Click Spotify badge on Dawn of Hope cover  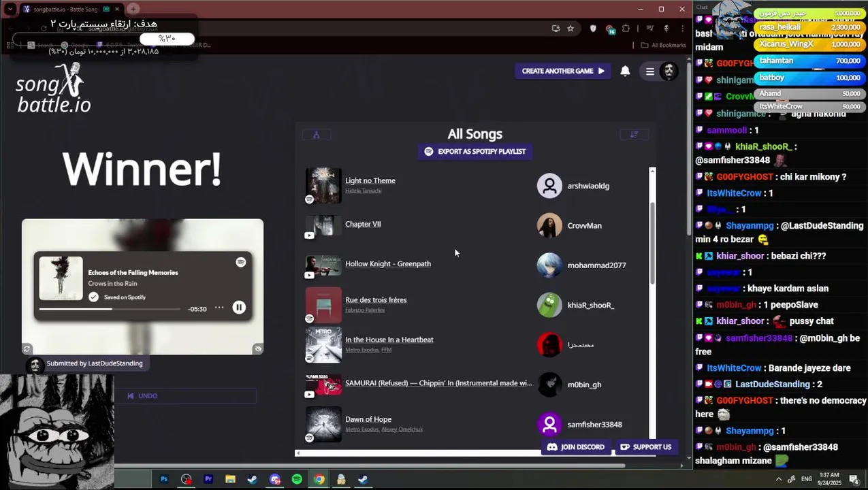(x=309, y=438)
